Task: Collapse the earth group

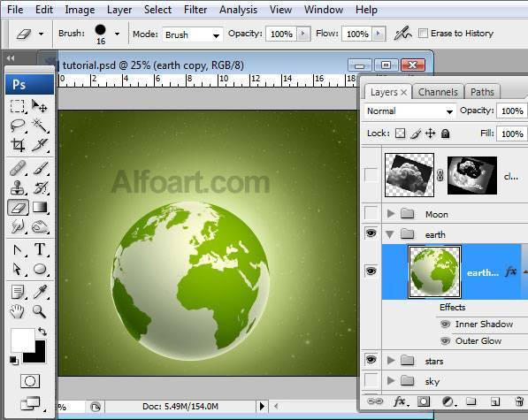Action: coord(390,234)
